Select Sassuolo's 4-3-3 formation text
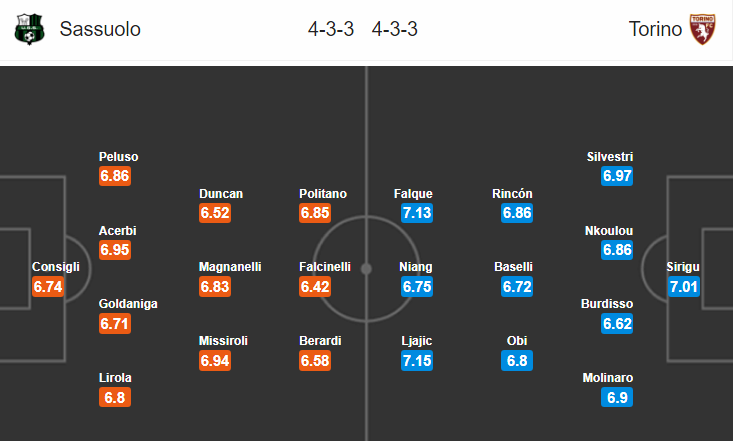This screenshot has width=733, height=441. 331,29
